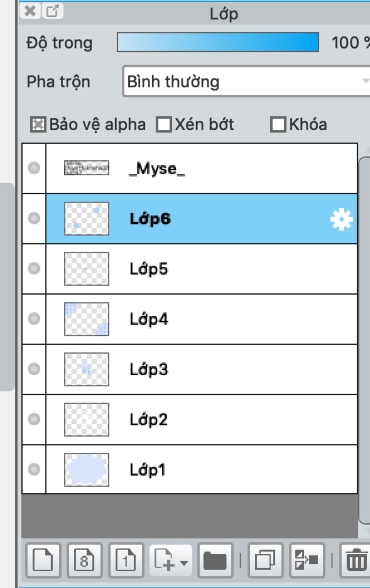Screen dimensions: 370x588
Task: Create a new color layer
Action: (x=43, y=561)
